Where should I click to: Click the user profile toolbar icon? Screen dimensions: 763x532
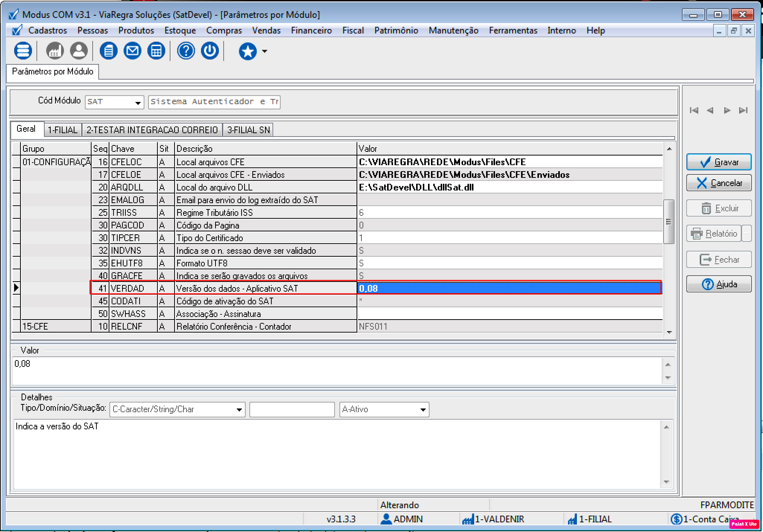[79, 51]
